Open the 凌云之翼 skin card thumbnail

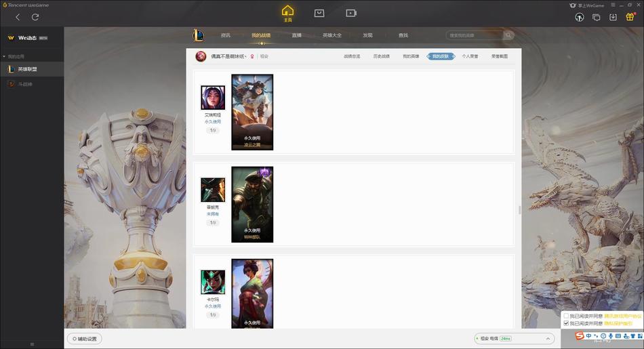click(x=252, y=112)
